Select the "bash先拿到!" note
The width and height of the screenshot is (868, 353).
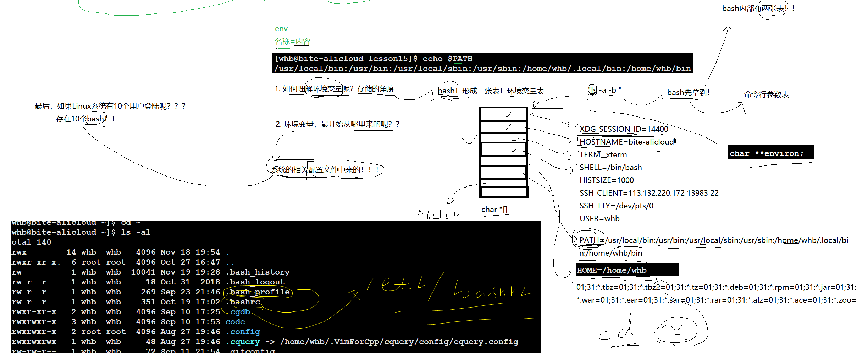pos(689,93)
